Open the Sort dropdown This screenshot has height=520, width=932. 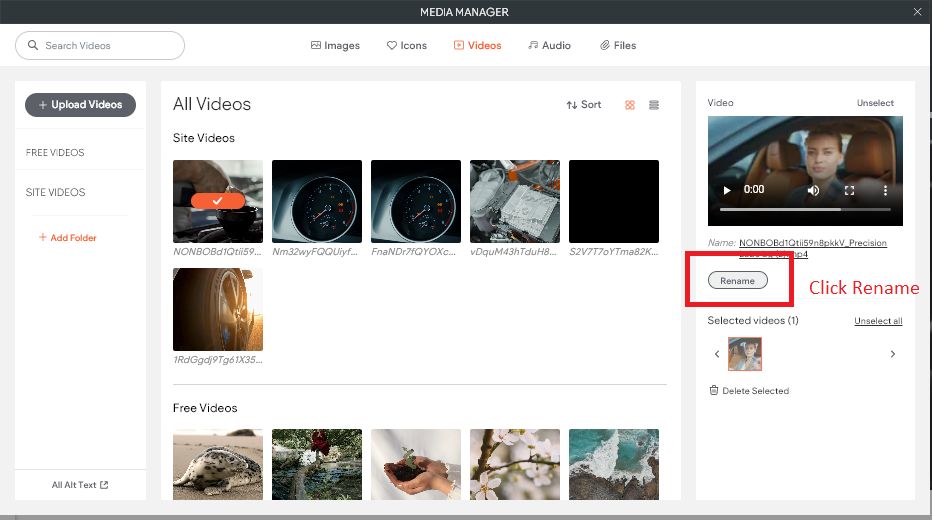point(584,105)
